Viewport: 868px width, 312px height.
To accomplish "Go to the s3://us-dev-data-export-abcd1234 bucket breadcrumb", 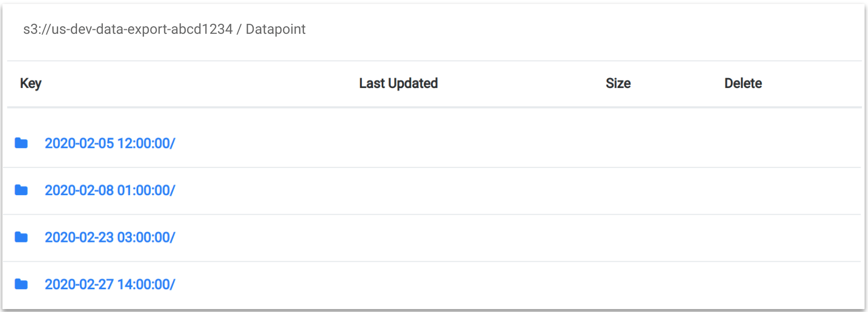I will 128,29.
